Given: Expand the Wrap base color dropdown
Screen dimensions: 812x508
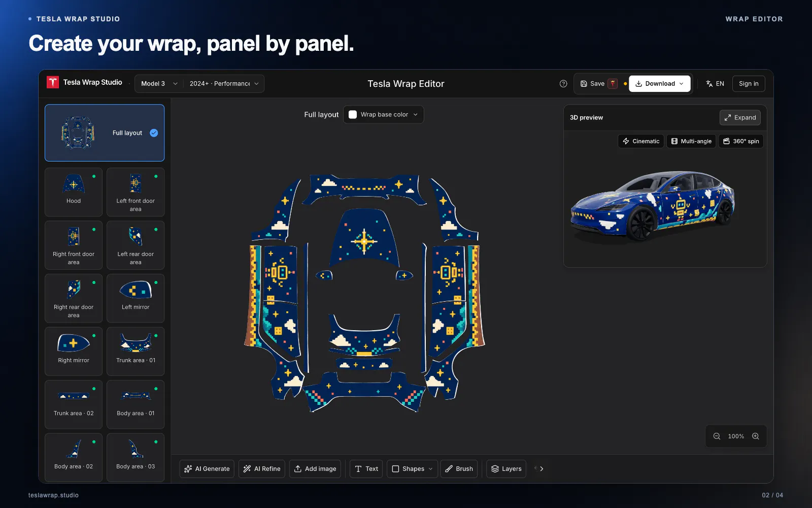Looking at the screenshot, I should [384, 115].
